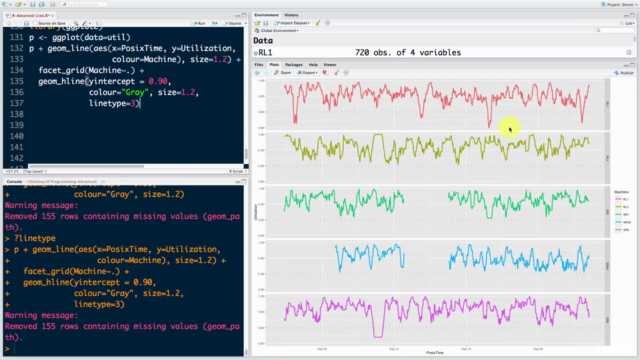The width and height of the screenshot is (640, 360).
Task: Open the Source options dropdown arrow
Action: [x=245, y=24]
